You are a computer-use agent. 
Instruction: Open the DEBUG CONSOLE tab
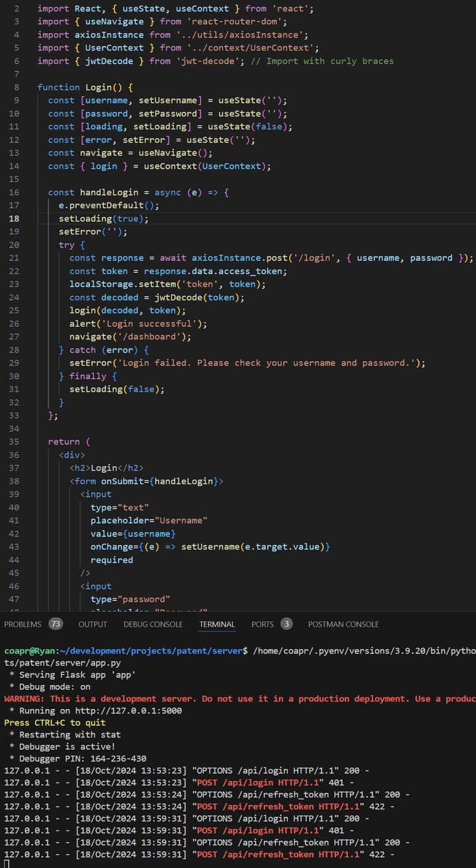(153, 624)
